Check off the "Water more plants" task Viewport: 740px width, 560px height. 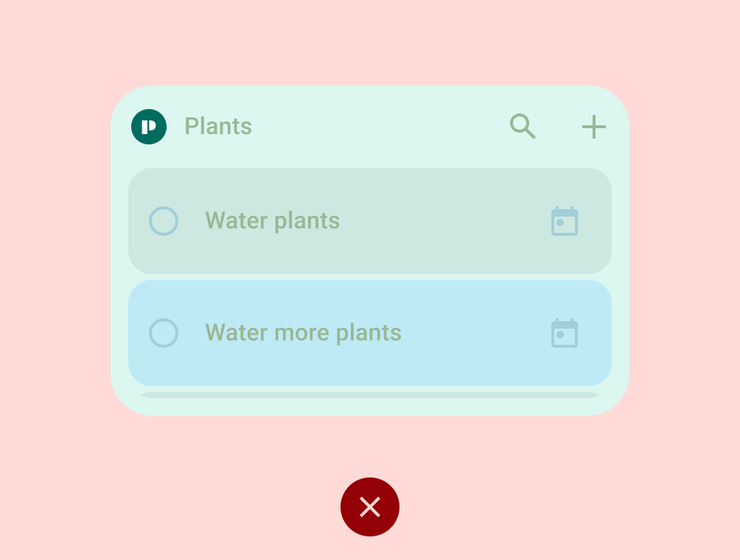(x=164, y=333)
